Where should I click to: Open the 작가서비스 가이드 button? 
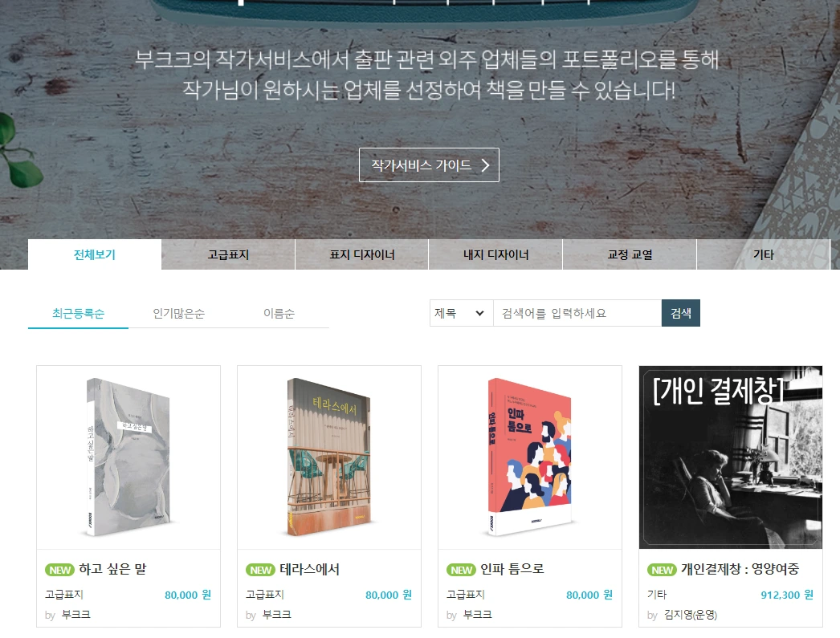pyautogui.click(x=429, y=165)
